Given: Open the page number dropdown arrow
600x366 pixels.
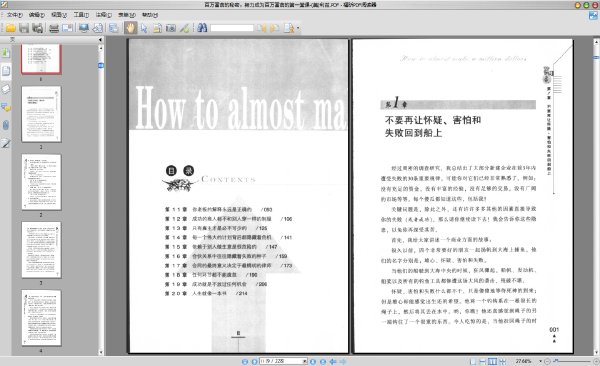Looking at the screenshot, I should [x=305, y=361].
